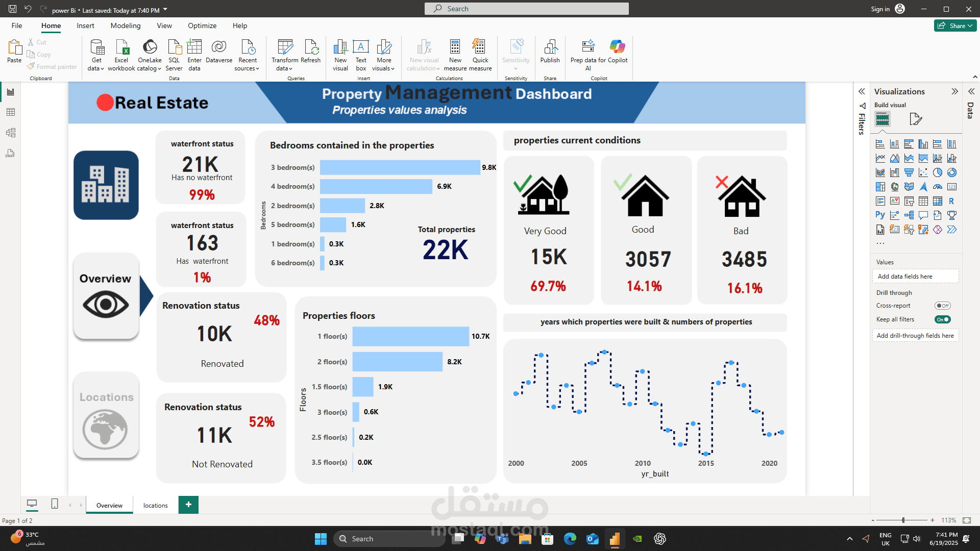Open the Optimize ribbon tab
Viewport: 980px width, 551px height.
pyautogui.click(x=202, y=26)
